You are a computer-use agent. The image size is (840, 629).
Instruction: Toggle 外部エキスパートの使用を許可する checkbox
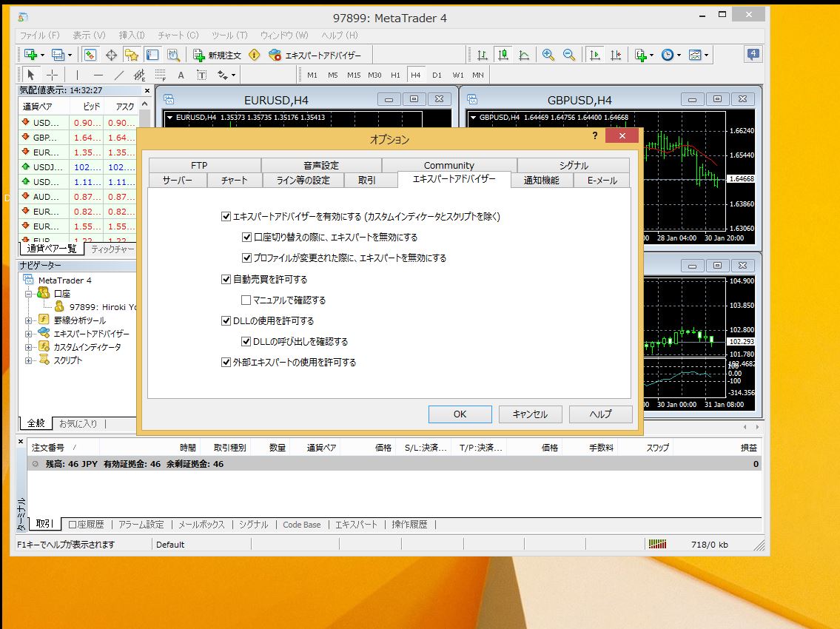tap(226, 362)
